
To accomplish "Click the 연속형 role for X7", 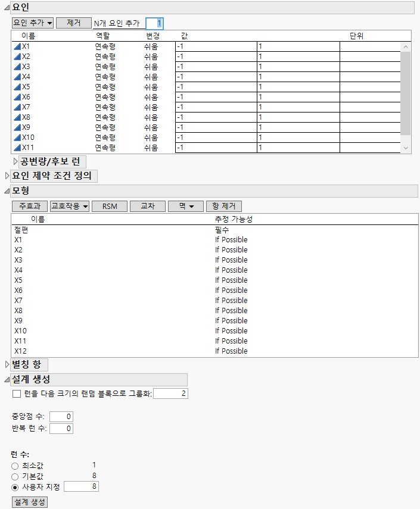I will coord(105,107).
